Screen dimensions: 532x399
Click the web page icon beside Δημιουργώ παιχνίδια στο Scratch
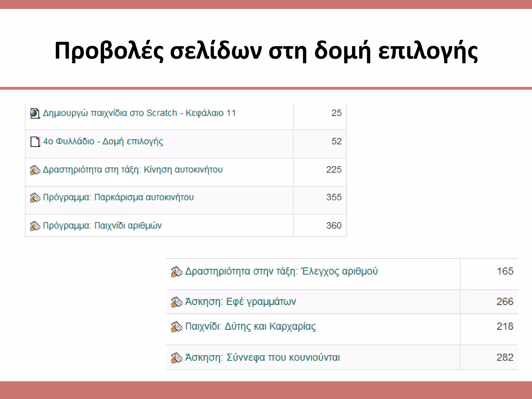click(35, 114)
